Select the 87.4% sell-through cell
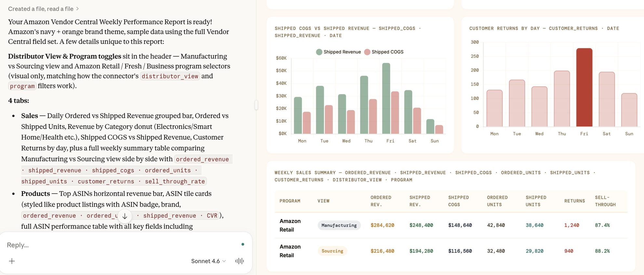 pyautogui.click(x=602, y=225)
